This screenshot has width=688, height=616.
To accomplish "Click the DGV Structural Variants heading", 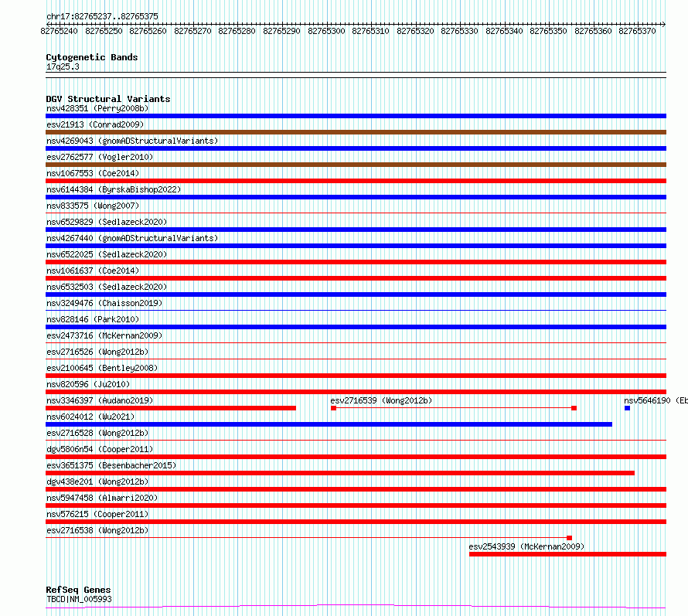I will (x=108, y=99).
